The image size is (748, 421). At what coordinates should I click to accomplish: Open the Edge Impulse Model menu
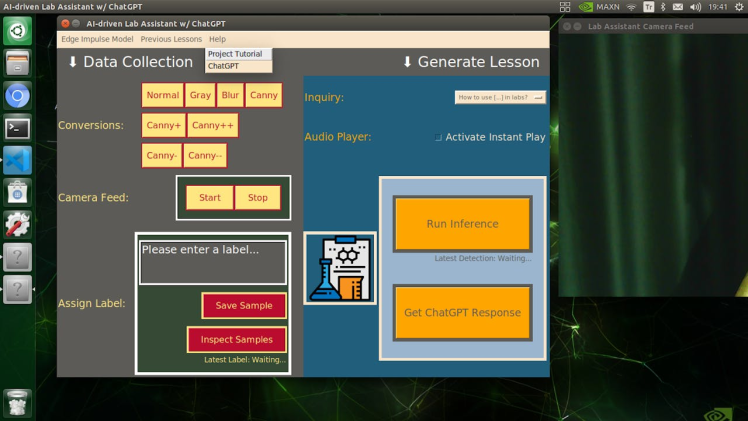[x=97, y=39]
